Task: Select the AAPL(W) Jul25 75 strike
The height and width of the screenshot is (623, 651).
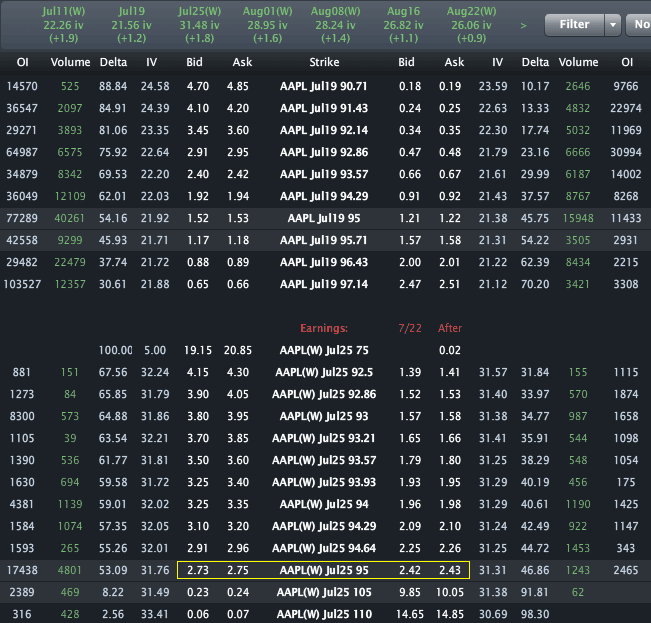Action: coord(324,350)
